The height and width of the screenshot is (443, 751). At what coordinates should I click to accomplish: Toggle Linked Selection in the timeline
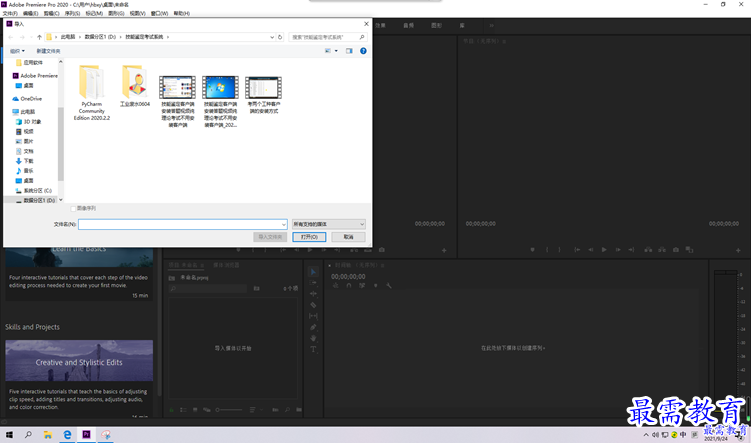(362, 285)
